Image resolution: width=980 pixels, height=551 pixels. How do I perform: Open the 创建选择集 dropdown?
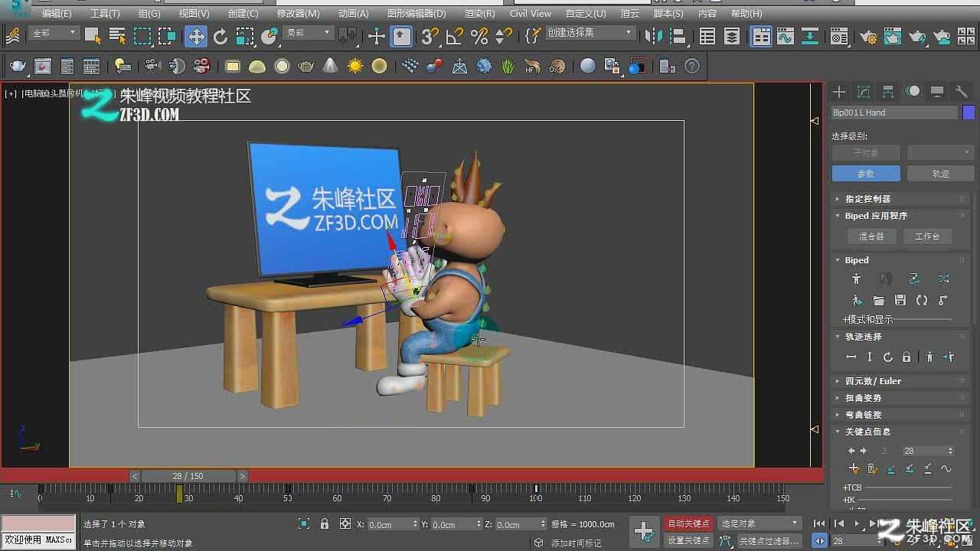[x=590, y=33]
